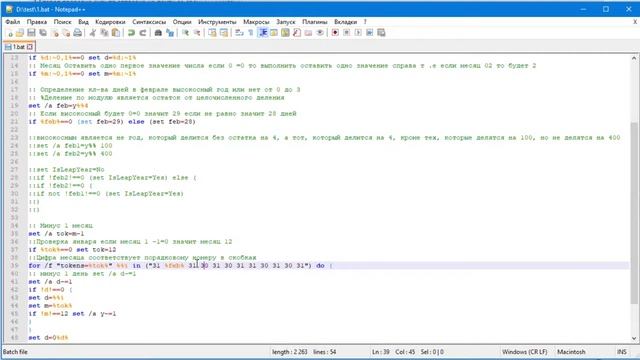Viewport: 640px width, 360px height.
Task: Open Правка menu
Action: [x=37, y=22]
